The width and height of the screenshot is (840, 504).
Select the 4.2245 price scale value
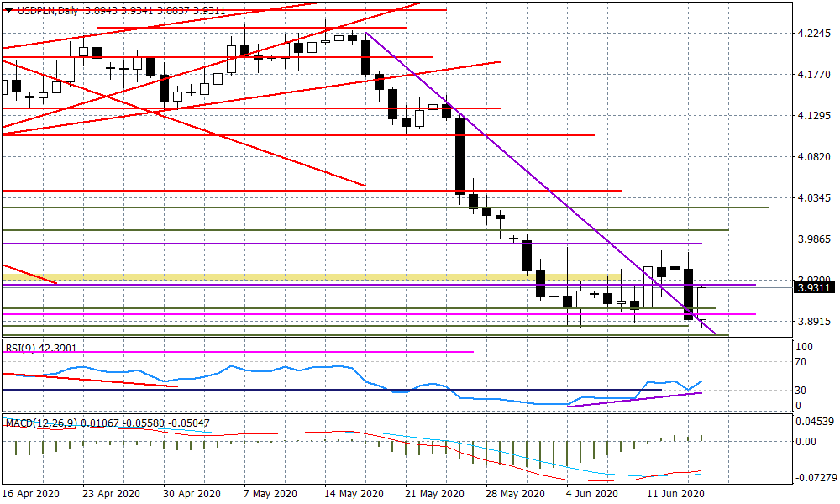tap(814, 34)
